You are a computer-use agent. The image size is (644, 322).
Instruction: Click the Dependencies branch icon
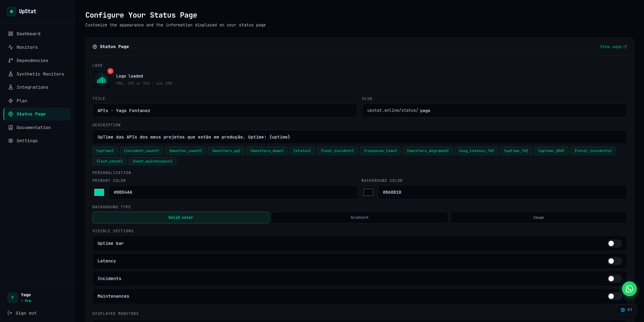click(10, 61)
